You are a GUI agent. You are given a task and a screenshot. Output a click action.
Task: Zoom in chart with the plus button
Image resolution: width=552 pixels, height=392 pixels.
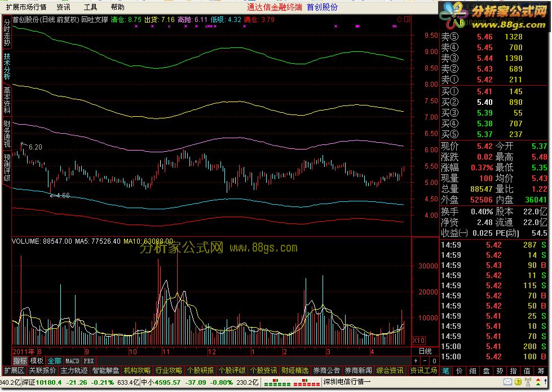(x=416, y=361)
